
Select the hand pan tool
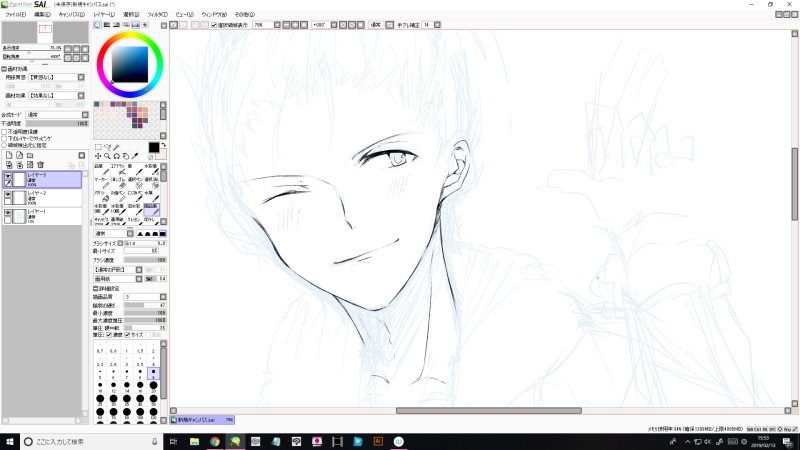pos(126,156)
